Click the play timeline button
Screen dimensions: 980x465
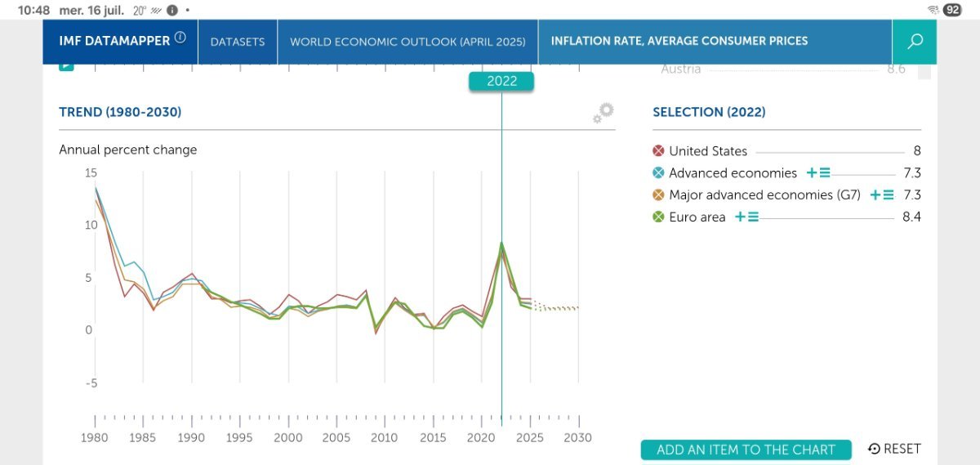(67, 67)
